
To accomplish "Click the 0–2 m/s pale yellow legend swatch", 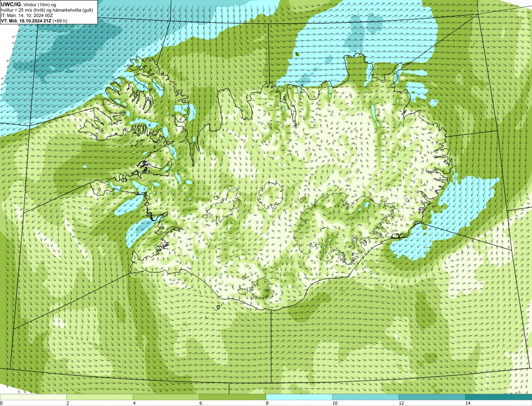I will click(x=33, y=397).
